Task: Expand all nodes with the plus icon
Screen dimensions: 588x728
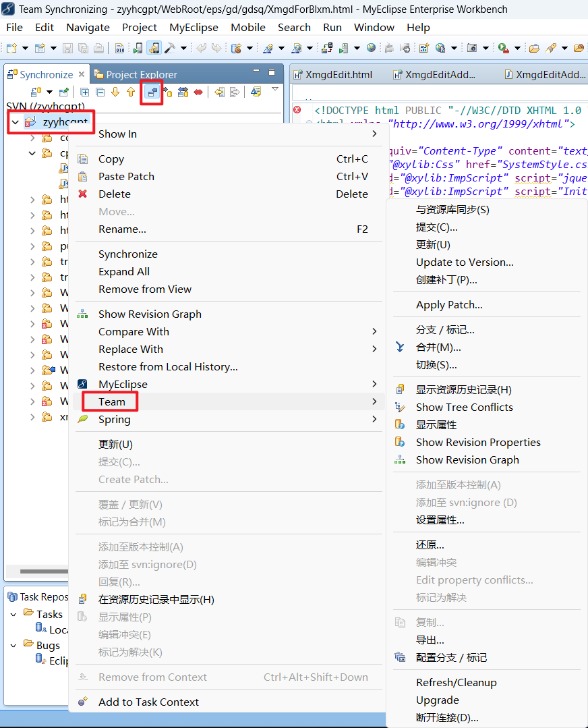Action: pos(84,92)
